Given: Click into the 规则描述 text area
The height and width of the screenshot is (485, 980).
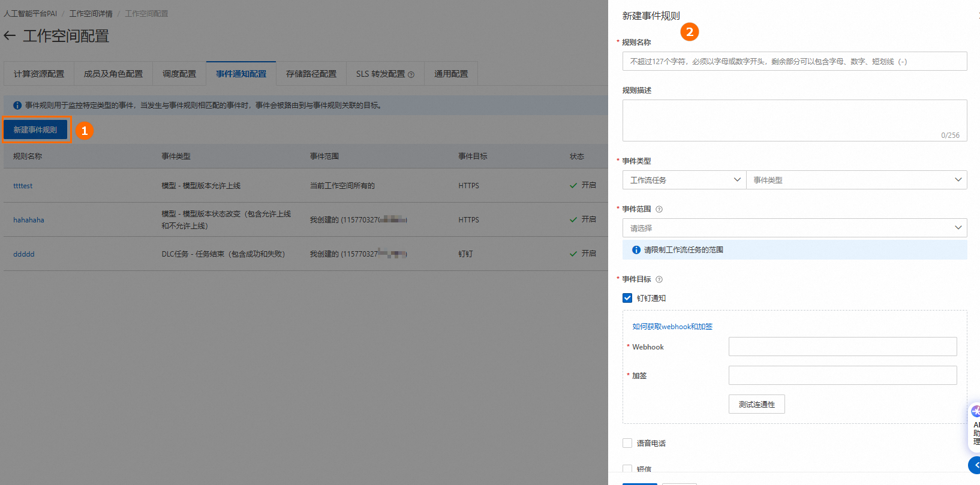Looking at the screenshot, I should pyautogui.click(x=795, y=121).
